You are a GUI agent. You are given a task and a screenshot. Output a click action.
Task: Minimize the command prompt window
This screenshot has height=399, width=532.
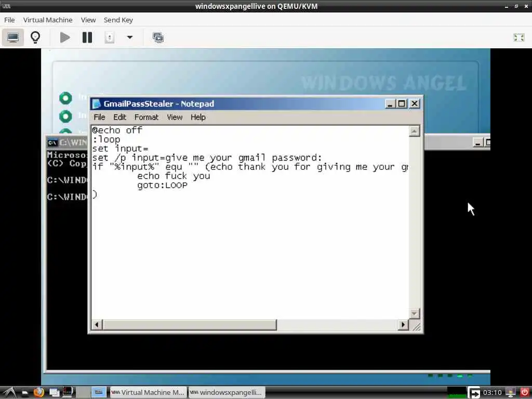pos(478,143)
